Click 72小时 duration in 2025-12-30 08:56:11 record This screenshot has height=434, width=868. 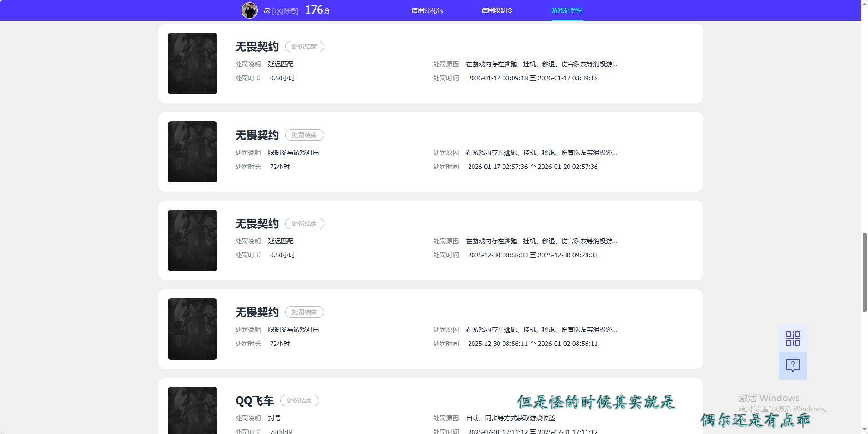point(280,344)
